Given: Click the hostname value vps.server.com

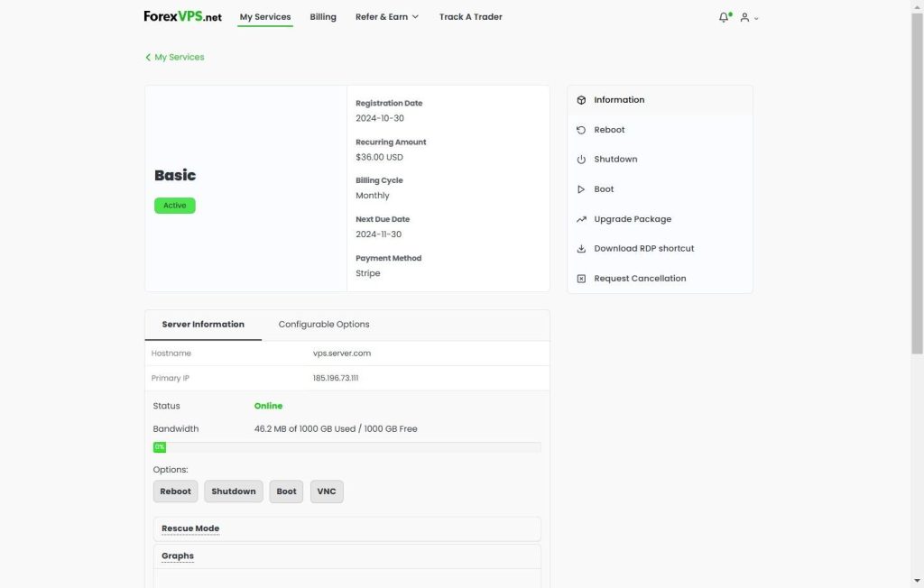Looking at the screenshot, I should tap(342, 354).
